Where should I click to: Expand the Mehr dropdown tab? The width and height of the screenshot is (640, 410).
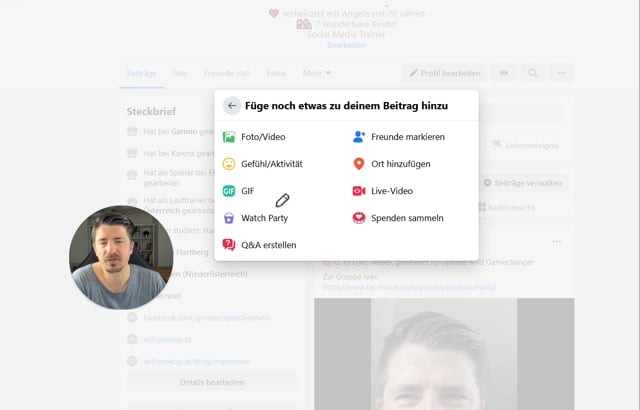point(316,73)
